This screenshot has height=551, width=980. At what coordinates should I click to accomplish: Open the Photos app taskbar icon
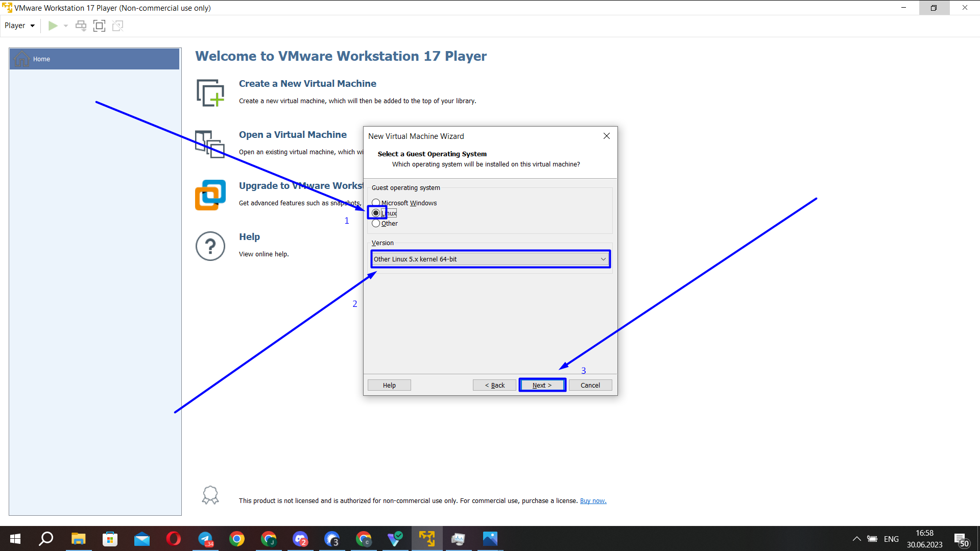490,539
